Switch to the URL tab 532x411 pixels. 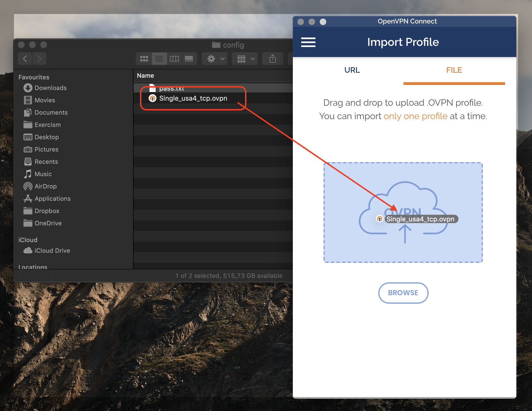(x=352, y=70)
